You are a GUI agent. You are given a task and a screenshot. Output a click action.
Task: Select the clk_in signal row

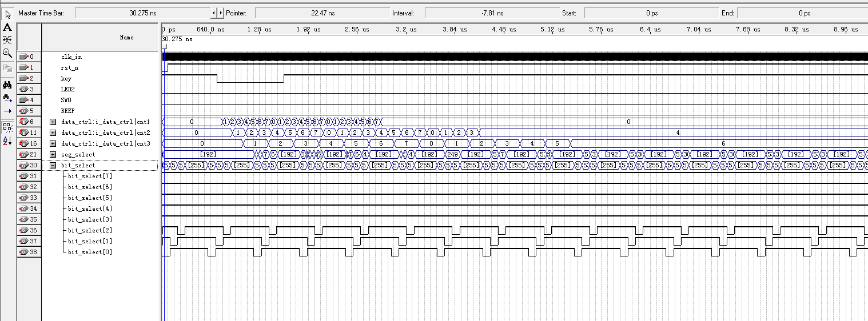(71, 57)
